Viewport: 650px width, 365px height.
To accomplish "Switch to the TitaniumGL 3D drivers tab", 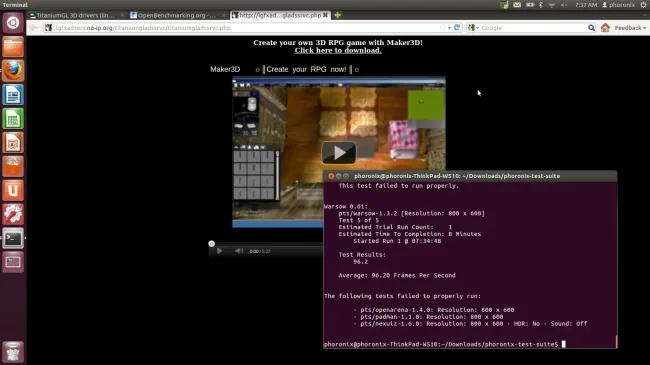I will tap(75, 15).
